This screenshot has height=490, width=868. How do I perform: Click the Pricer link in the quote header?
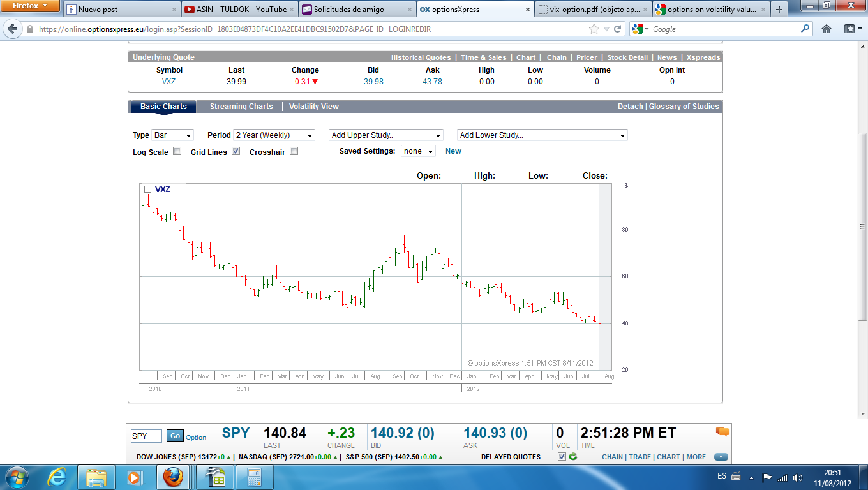[587, 57]
